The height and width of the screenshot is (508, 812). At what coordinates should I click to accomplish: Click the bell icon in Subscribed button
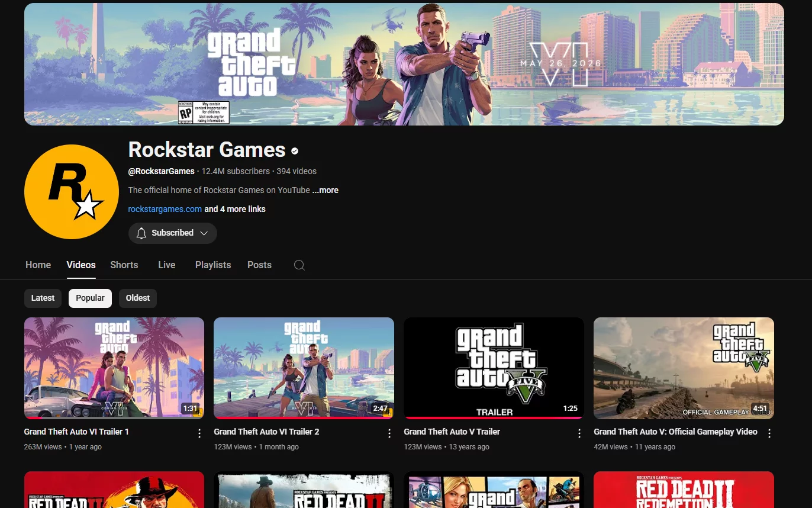click(141, 233)
